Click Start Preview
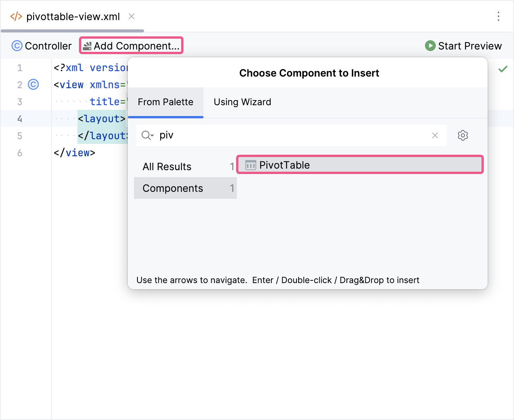514x420 pixels. coord(463,46)
